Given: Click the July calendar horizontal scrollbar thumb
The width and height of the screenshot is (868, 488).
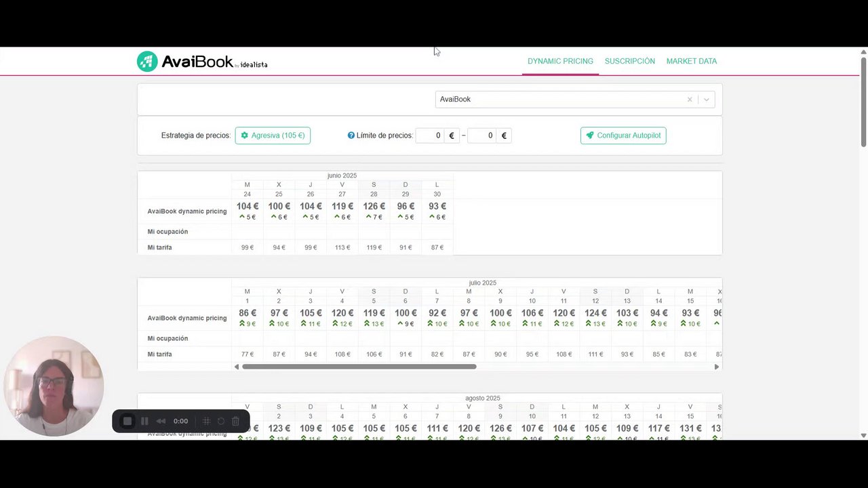Looking at the screenshot, I should pyautogui.click(x=359, y=367).
